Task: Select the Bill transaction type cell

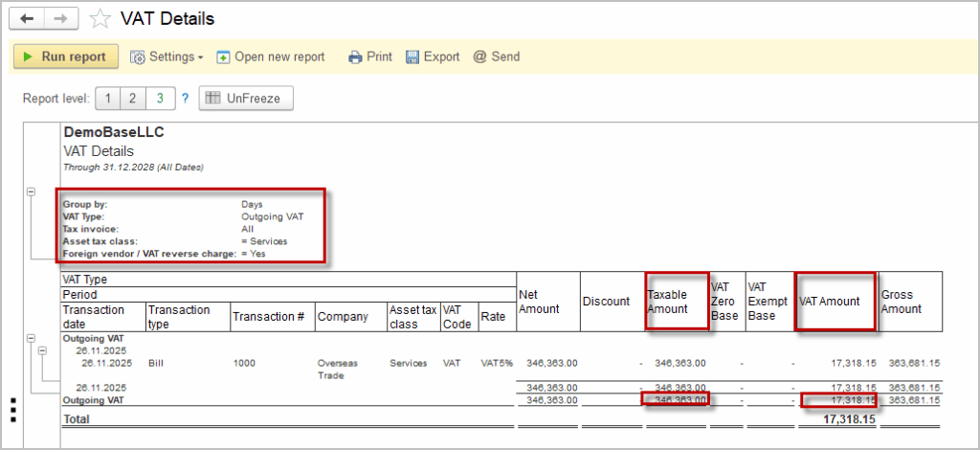Action: click(157, 364)
